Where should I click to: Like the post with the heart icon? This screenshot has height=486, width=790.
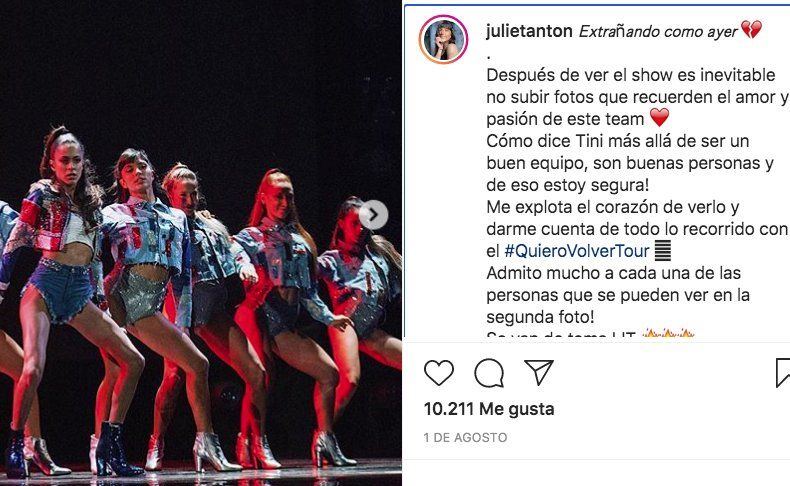click(439, 373)
